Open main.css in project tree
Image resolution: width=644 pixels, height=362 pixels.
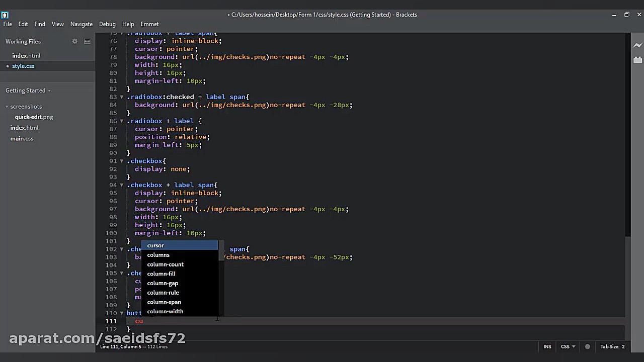tap(22, 139)
